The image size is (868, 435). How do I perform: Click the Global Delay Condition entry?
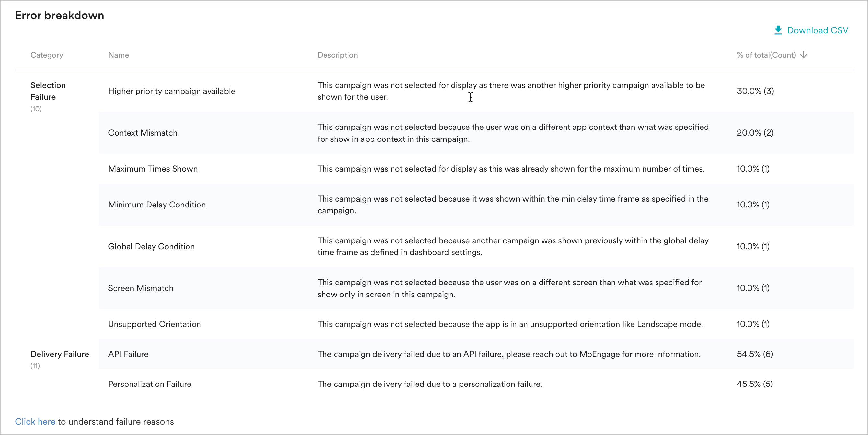[x=151, y=246]
